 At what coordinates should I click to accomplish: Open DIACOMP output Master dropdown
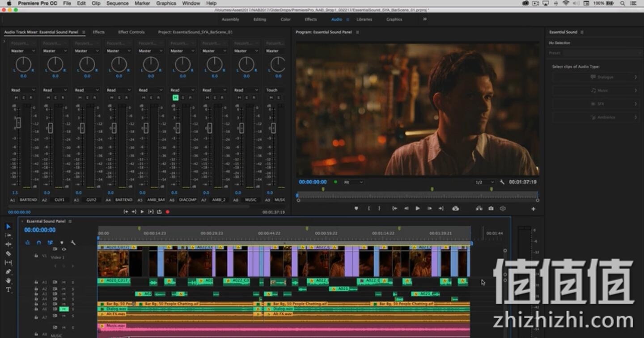182,51
